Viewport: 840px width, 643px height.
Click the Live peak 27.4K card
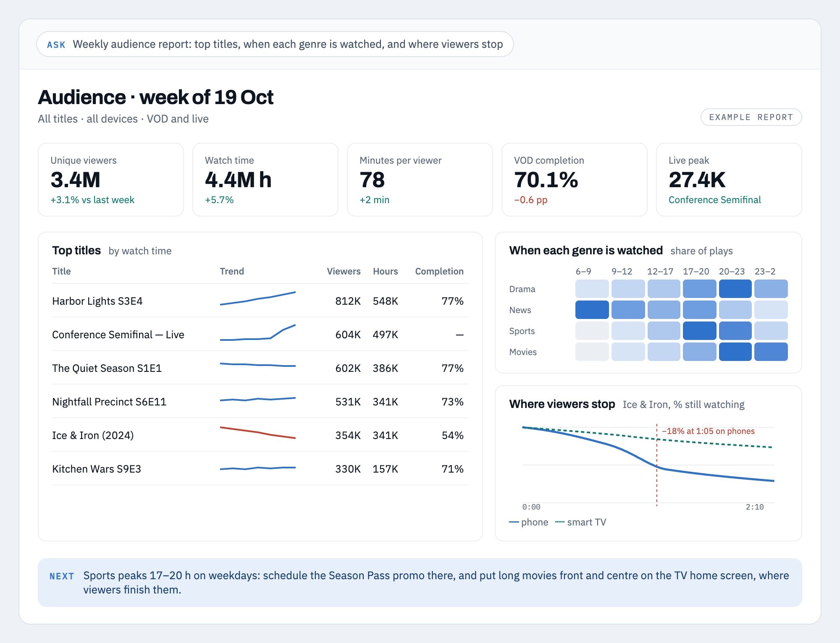[729, 180]
